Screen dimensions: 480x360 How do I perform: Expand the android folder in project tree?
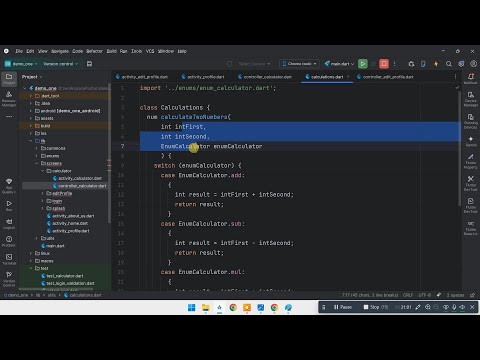point(31,111)
